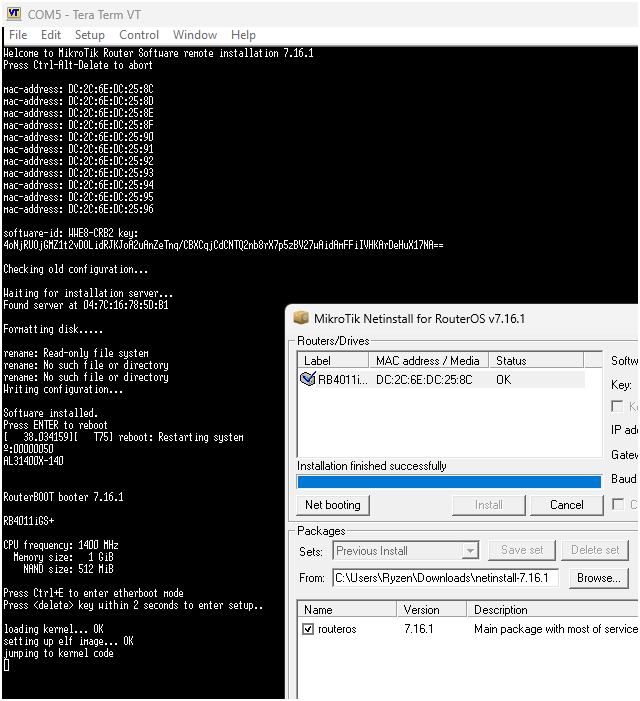Toggle the checkbox below the Baud label
This screenshot has height=701, width=640.
(618, 504)
